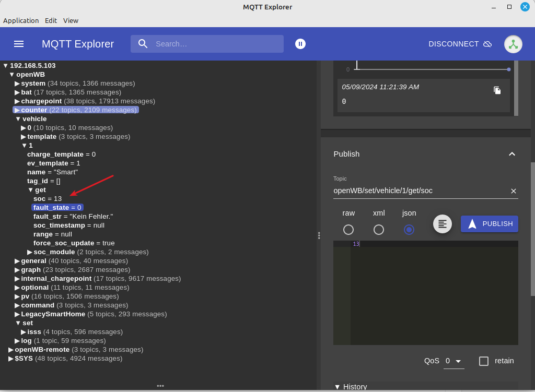
Task: Expand the command topic
Action: pos(17,305)
